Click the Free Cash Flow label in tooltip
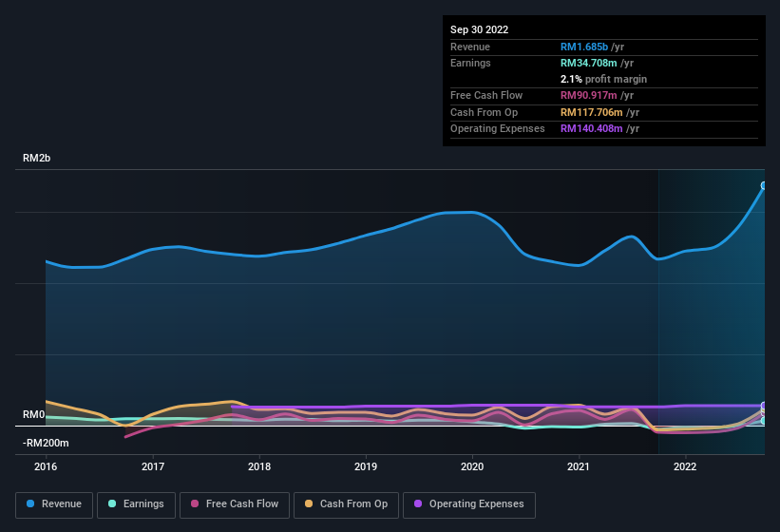The height and width of the screenshot is (532, 780). [486, 95]
